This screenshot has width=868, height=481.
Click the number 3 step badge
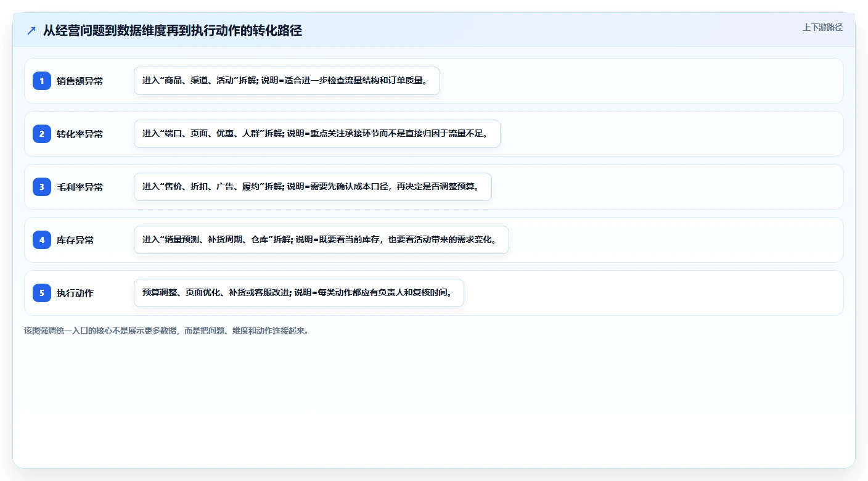pos(42,187)
